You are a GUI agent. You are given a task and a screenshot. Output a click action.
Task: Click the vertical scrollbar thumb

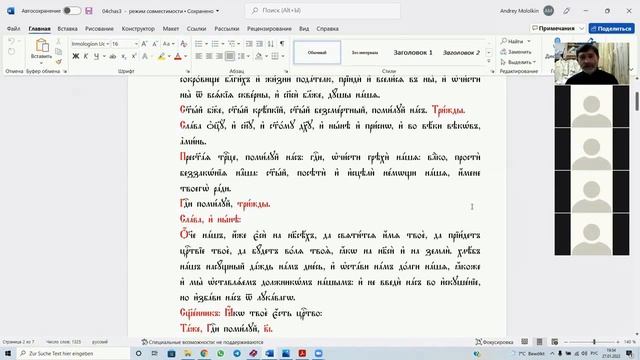coord(637,101)
